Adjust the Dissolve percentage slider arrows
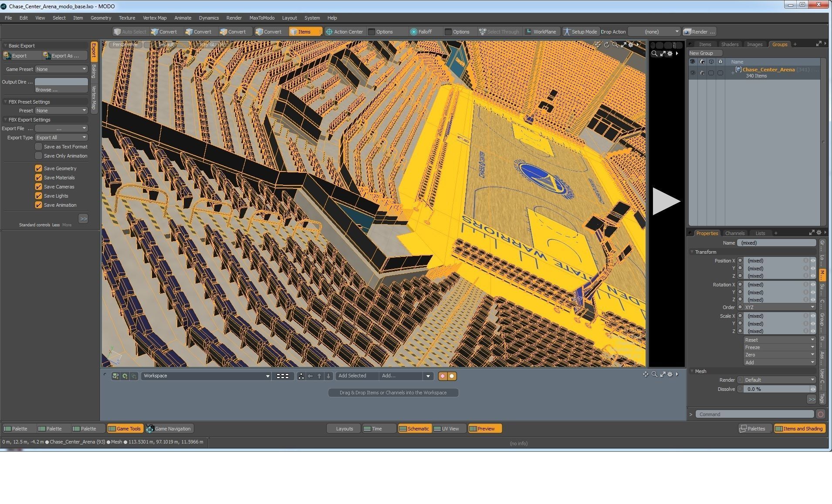Viewport: 832px width, 504px height. [x=812, y=389]
